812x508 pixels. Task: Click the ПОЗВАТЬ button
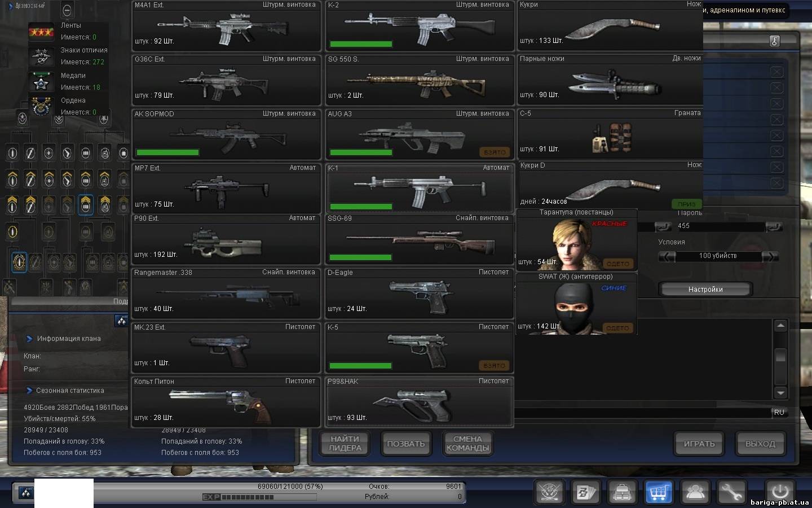click(406, 444)
